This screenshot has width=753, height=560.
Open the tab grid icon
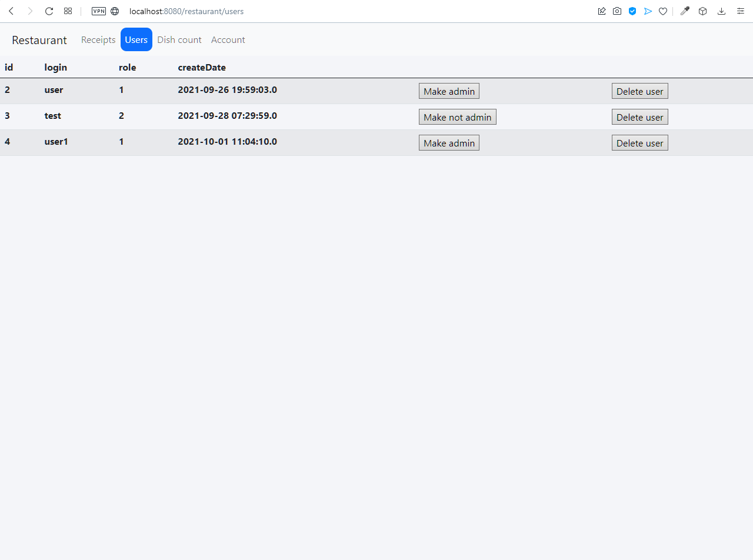click(68, 11)
